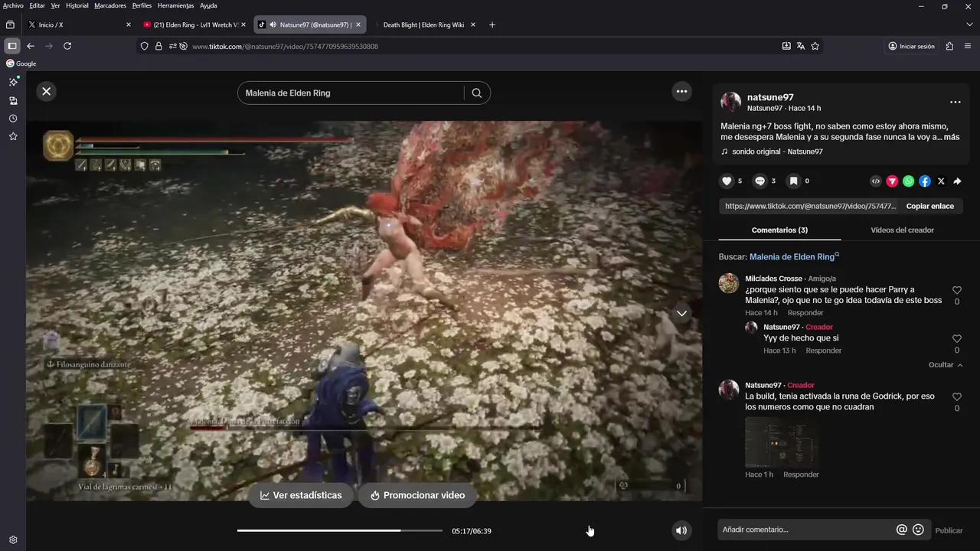980x551 pixels.
Task: Open the emoji picker in comment box
Action: pyautogui.click(x=918, y=530)
